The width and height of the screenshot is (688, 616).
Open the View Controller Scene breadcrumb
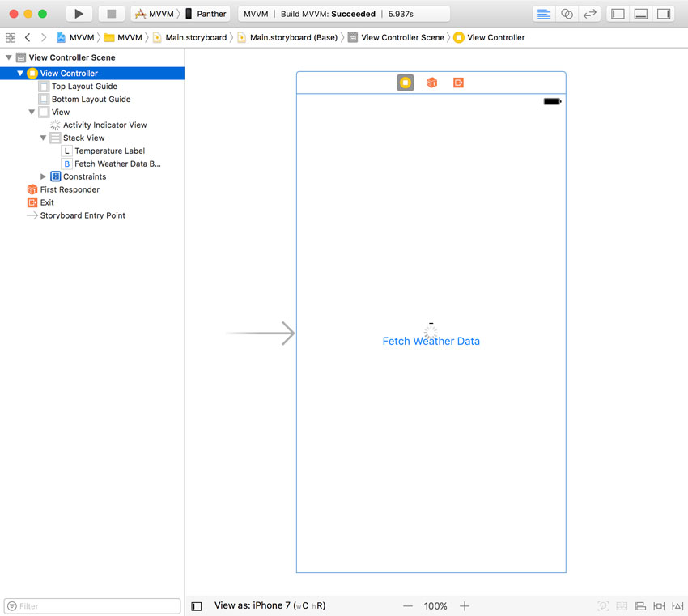tap(397, 38)
